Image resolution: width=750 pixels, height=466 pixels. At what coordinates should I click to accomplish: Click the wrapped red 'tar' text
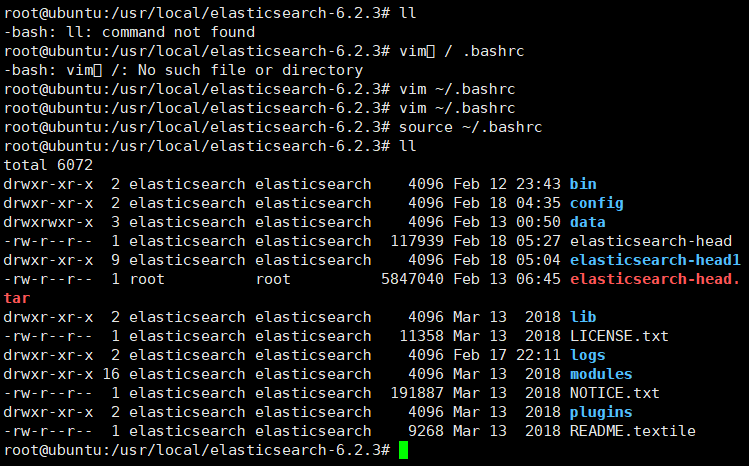[x=17, y=298]
